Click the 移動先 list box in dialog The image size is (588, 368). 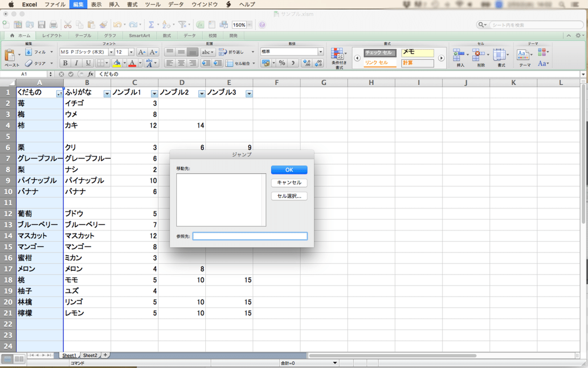click(x=221, y=200)
